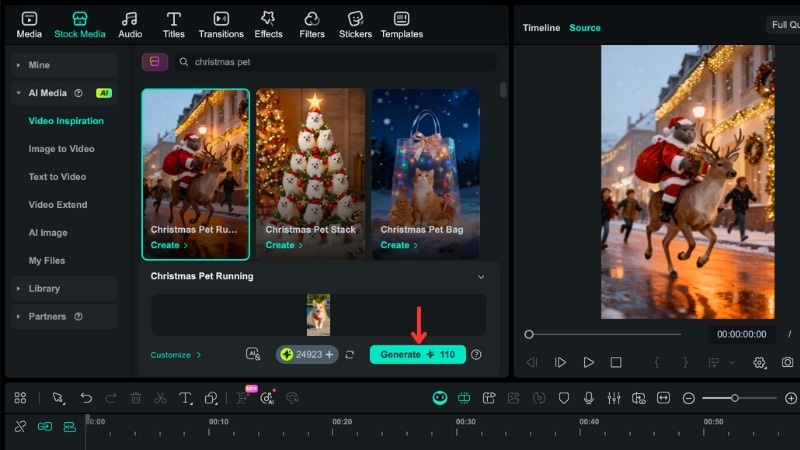Click the purple category icon beside search
800x450 pixels.
pos(155,62)
